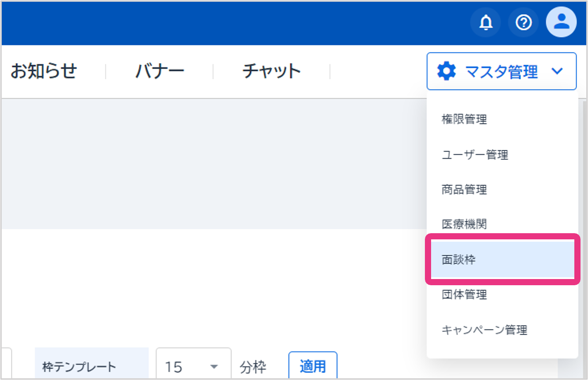588x380 pixels.
Task: Choose 団体管理 in the menu
Action: click(464, 294)
